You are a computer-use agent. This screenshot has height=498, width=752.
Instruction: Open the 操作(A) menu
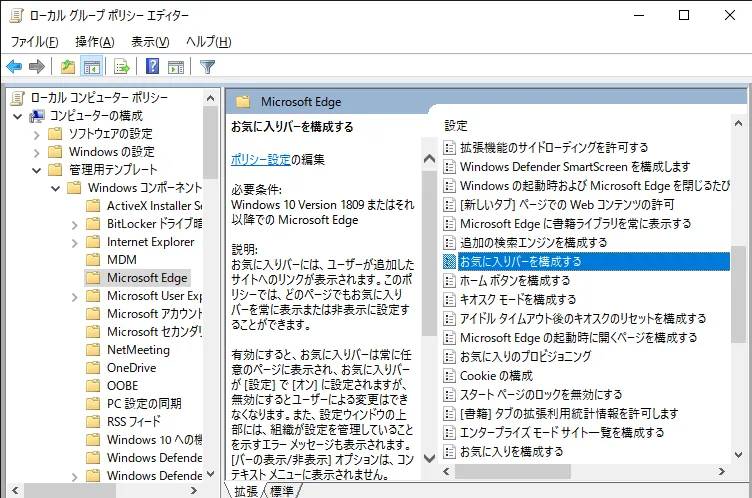tap(94, 42)
